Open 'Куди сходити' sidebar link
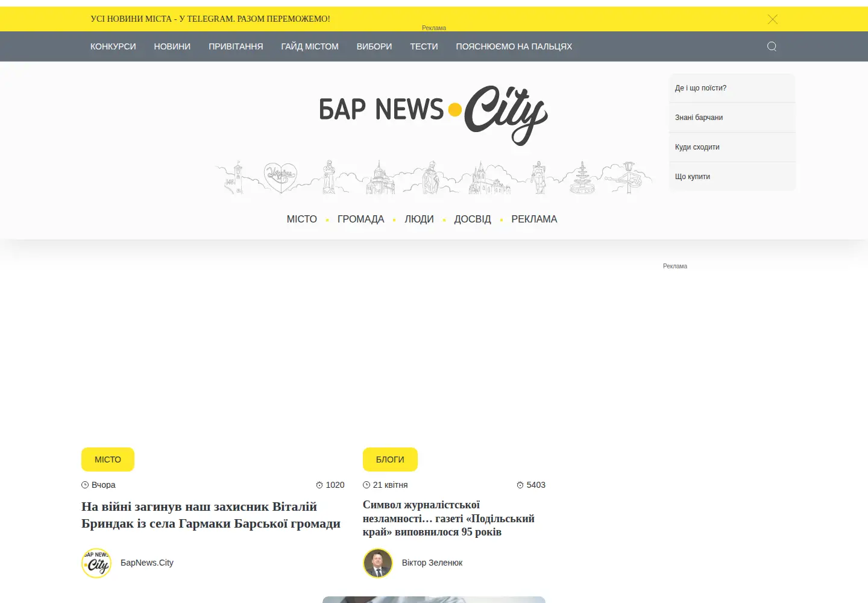The image size is (868, 603). click(732, 147)
